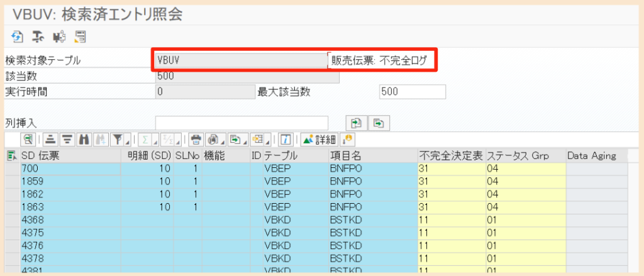Image resolution: width=644 pixels, height=276 pixels.
Task: Click the subtotals icon
Action: point(167,140)
